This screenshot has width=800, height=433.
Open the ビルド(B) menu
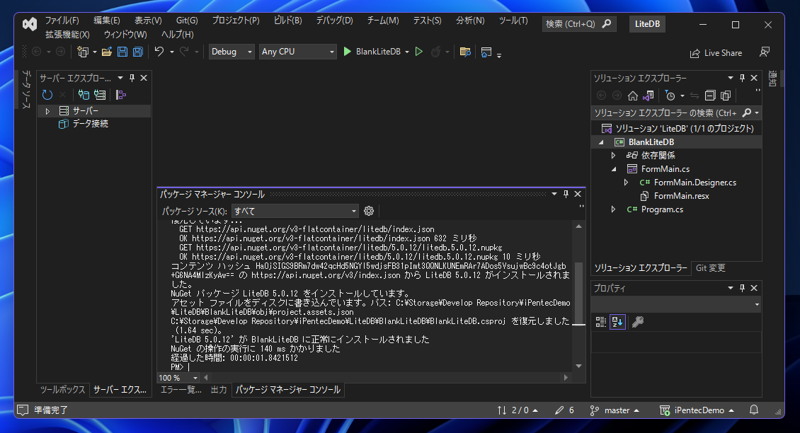point(288,20)
